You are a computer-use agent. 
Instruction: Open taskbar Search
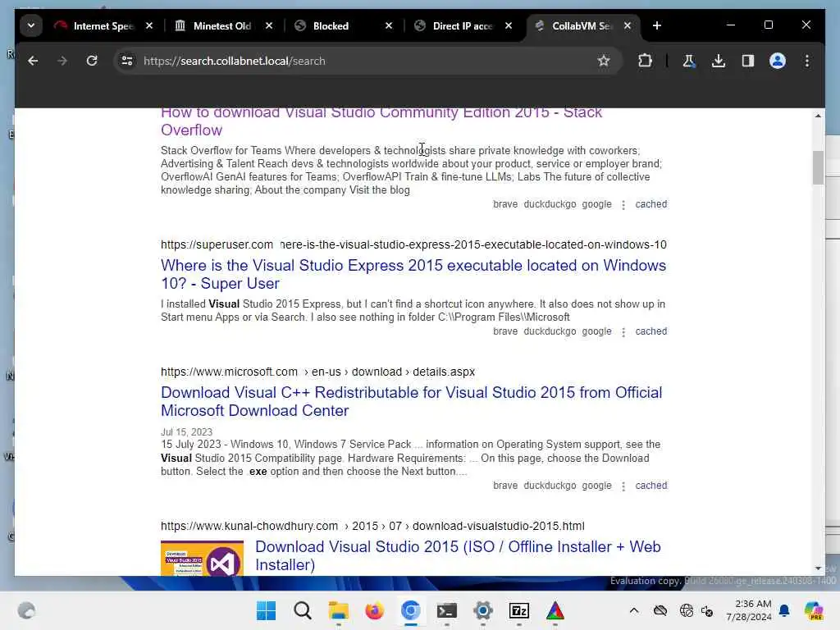click(302, 610)
